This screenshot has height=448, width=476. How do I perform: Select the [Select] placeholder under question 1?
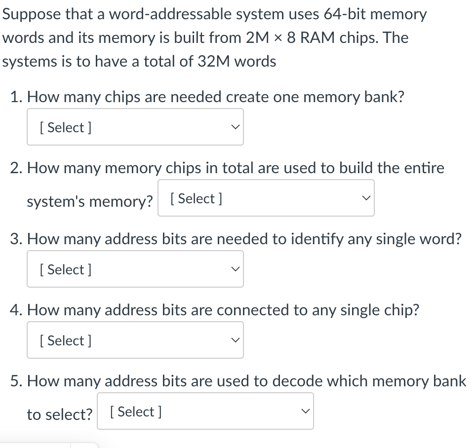coord(65,127)
